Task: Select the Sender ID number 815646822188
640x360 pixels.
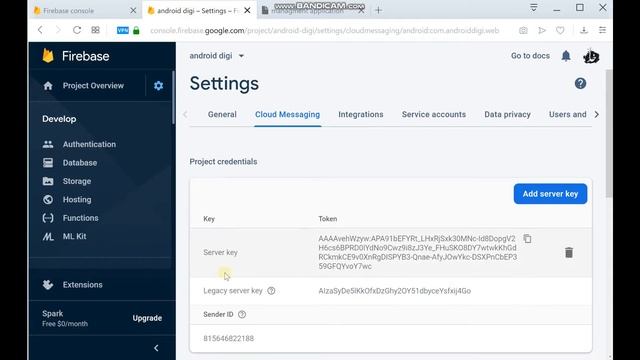Action: coord(229,338)
